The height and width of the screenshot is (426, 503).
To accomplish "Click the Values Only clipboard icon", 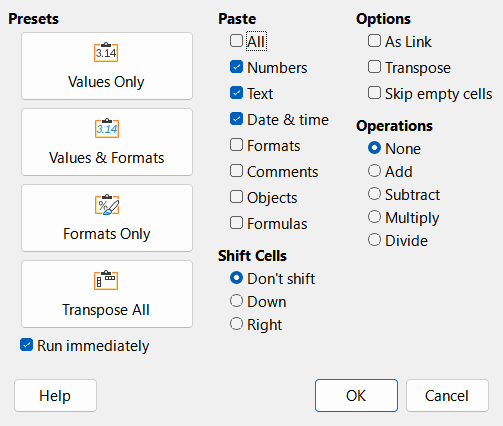I will (106, 52).
